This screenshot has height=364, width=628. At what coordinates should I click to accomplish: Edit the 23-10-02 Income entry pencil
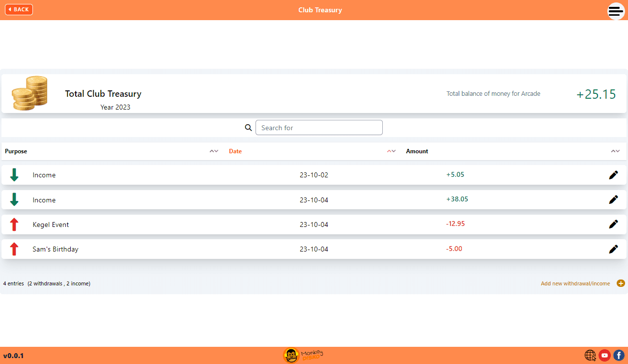(x=613, y=175)
